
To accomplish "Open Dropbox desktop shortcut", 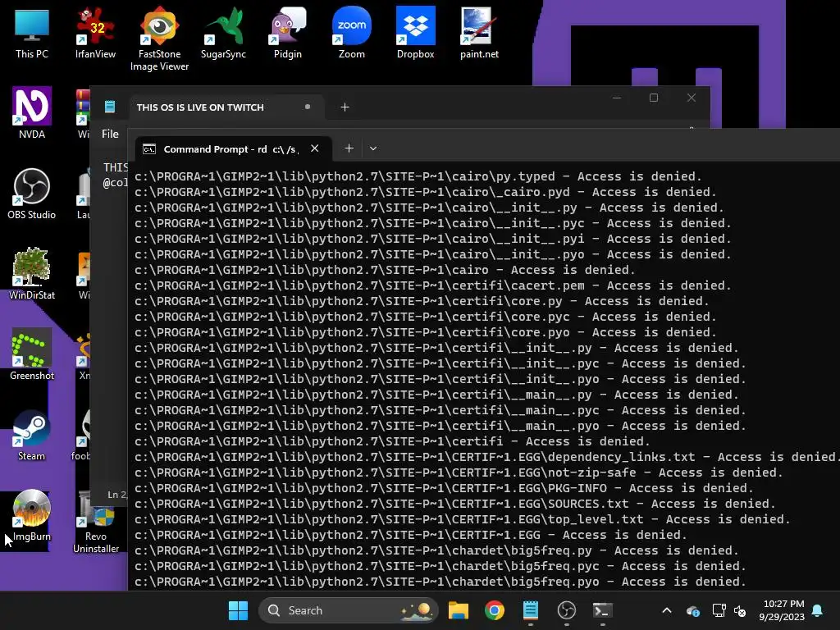I will tap(415, 33).
